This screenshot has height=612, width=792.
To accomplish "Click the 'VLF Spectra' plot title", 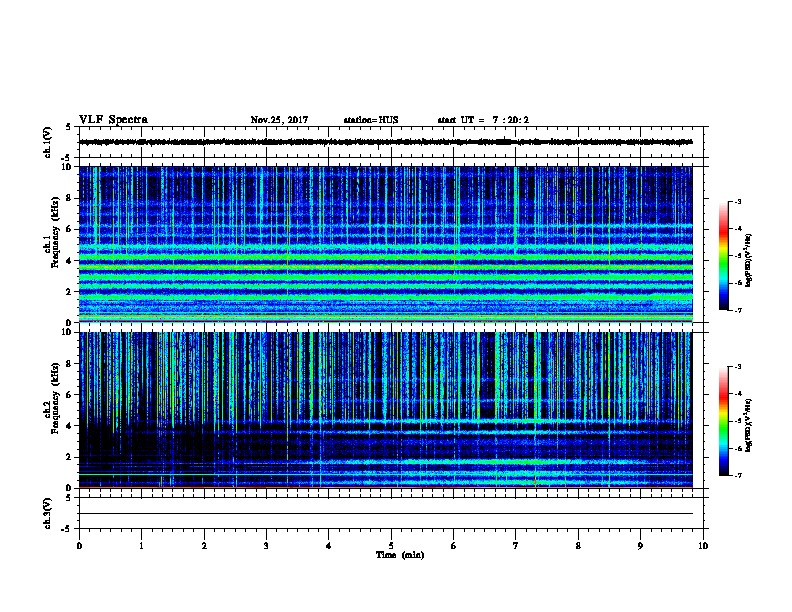I will [x=113, y=120].
